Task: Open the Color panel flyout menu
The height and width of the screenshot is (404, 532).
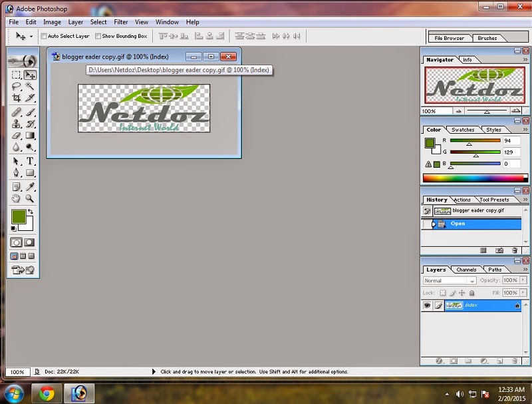Action: pos(525,130)
